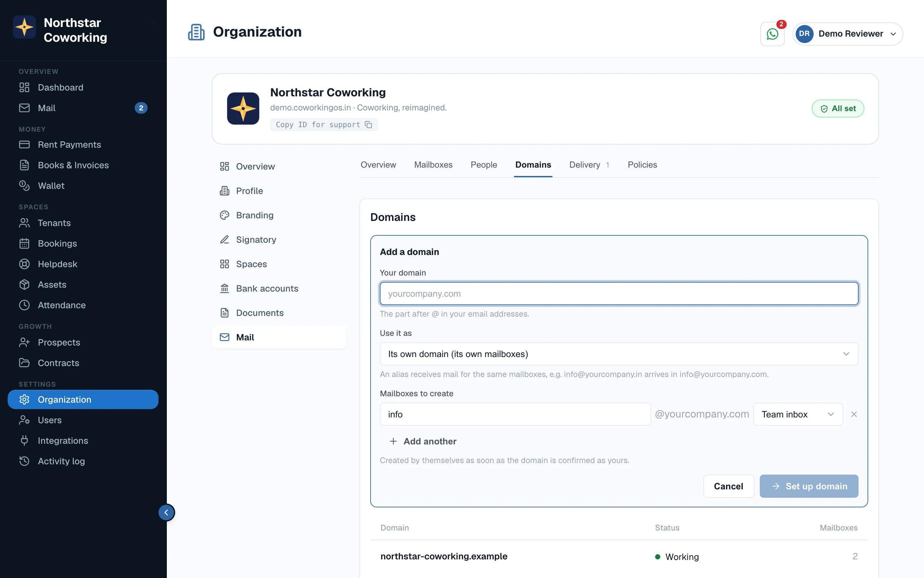Click Add another mailbox
Image resolution: width=924 pixels, height=578 pixels.
pyautogui.click(x=423, y=441)
